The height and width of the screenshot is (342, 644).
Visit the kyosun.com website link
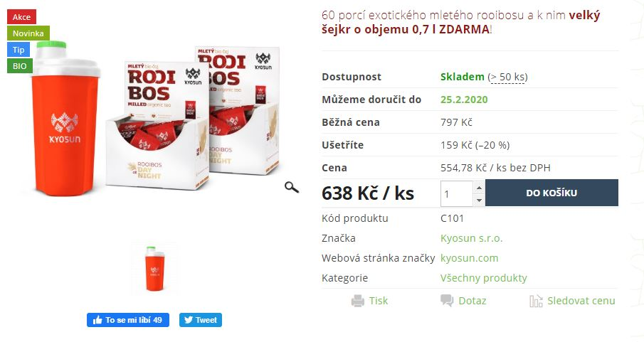click(x=469, y=258)
